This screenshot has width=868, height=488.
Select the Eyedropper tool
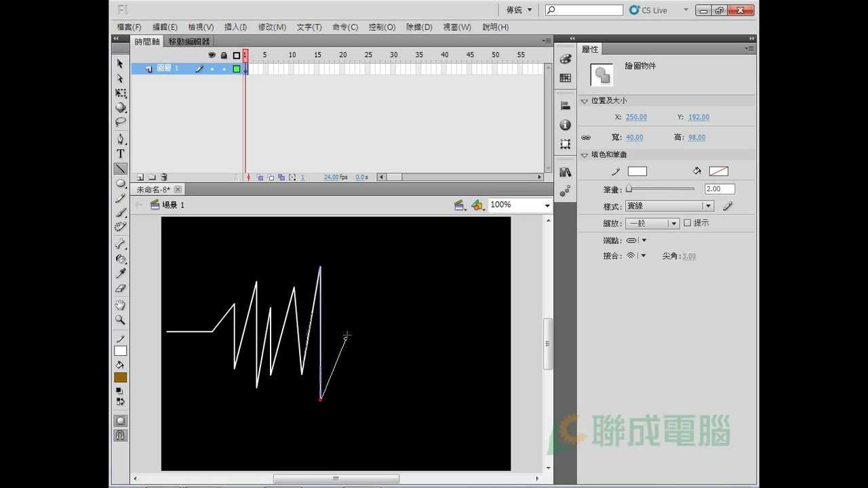click(120, 274)
